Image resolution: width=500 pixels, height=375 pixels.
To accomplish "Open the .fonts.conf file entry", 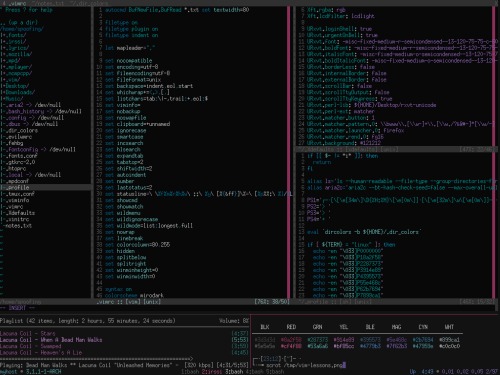I will 22,156.
